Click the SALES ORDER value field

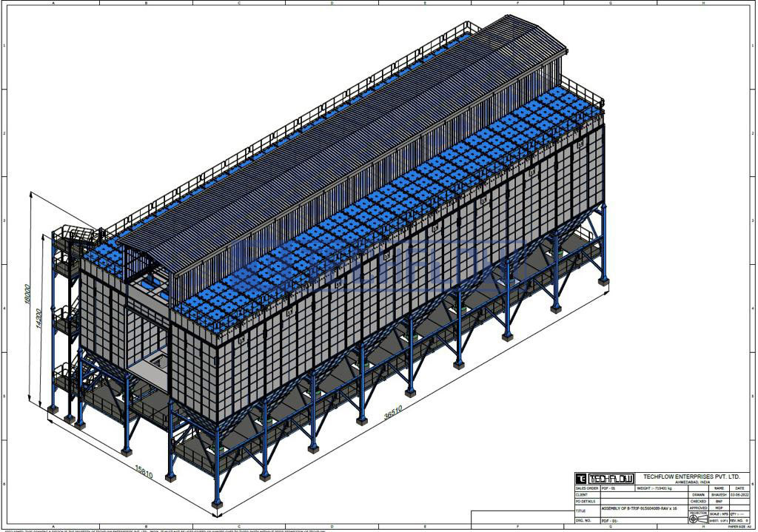click(618, 488)
